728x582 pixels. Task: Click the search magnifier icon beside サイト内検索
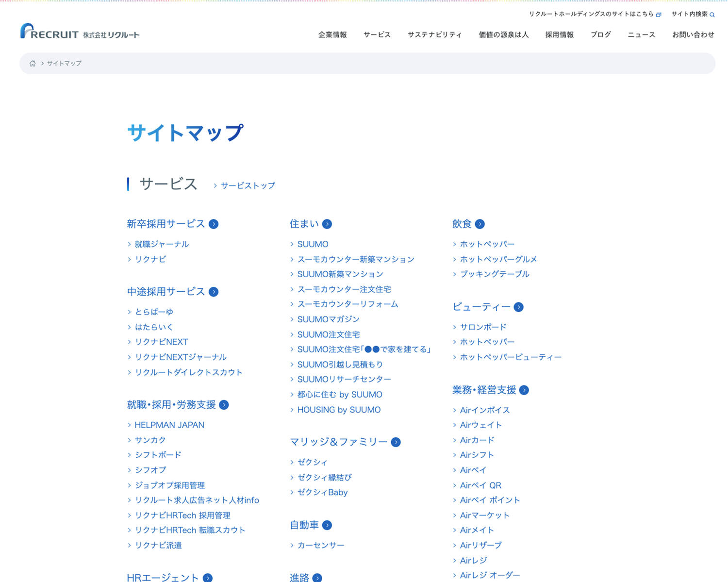tap(712, 15)
